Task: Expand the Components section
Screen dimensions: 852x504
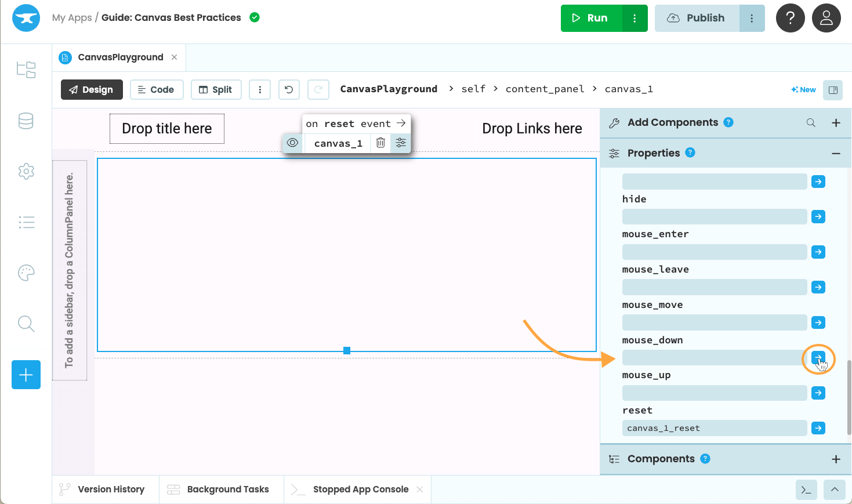Action: pos(836,459)
